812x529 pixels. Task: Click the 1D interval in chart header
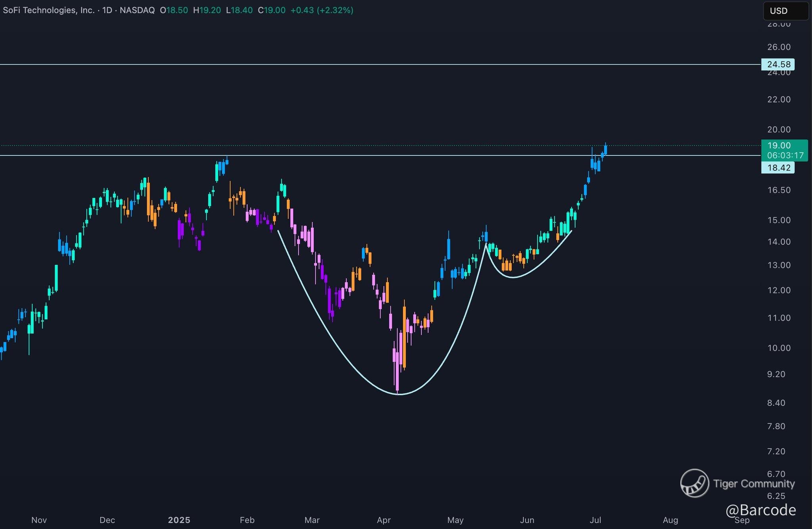(x=107, y=10)
